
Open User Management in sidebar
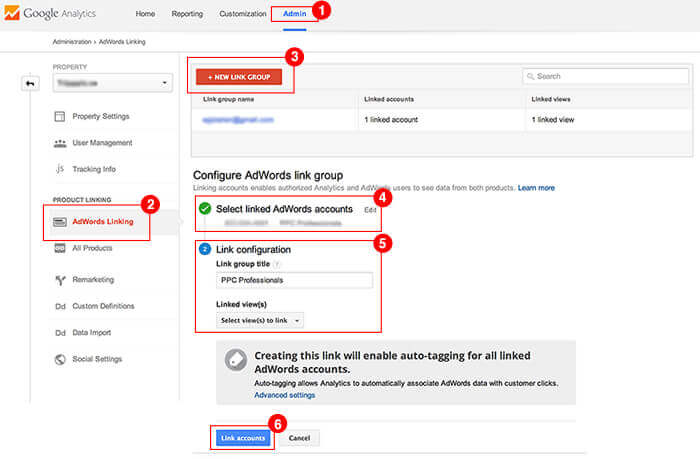(102, 143)
